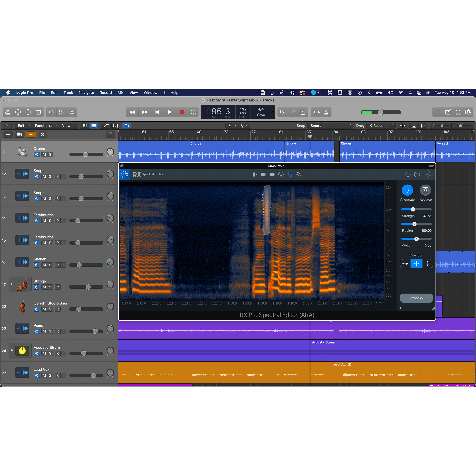476x476 pixels.
Task: Select the time-frequency rectangle selection tool
Action: pyautogui.click(x=263, y=174)
